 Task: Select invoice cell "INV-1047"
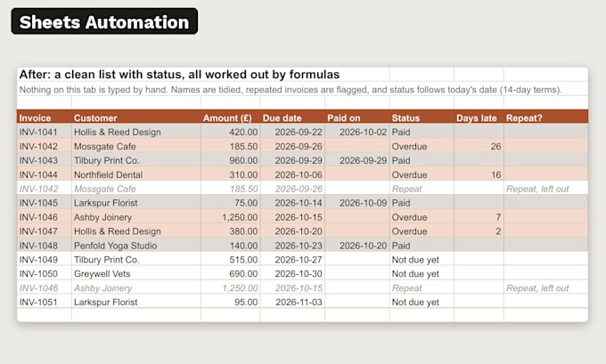tap(38, 231)
